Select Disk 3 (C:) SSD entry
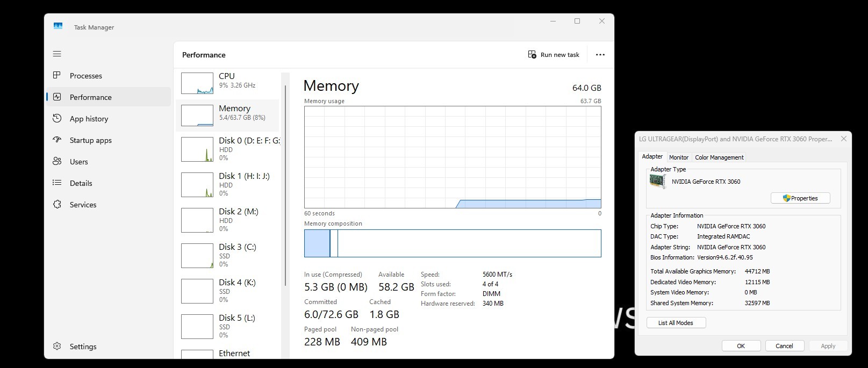The image size is (868, 368). (x=227, y=255)
